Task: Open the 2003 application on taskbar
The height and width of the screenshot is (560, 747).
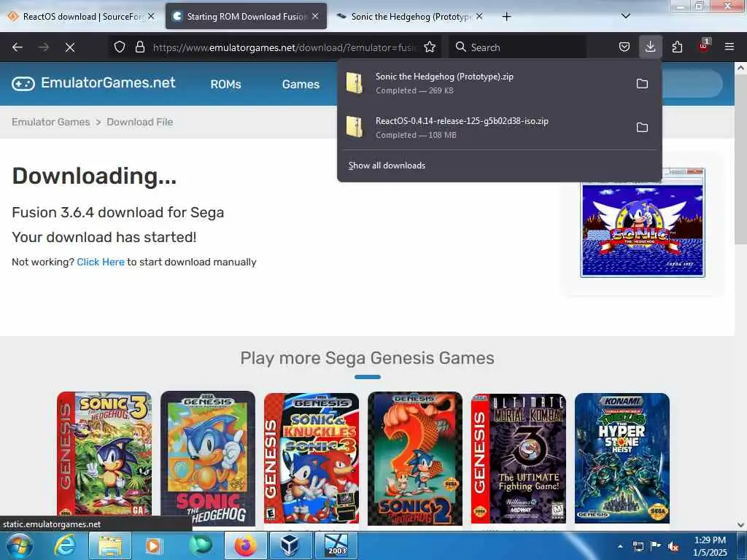Action: 336,545
